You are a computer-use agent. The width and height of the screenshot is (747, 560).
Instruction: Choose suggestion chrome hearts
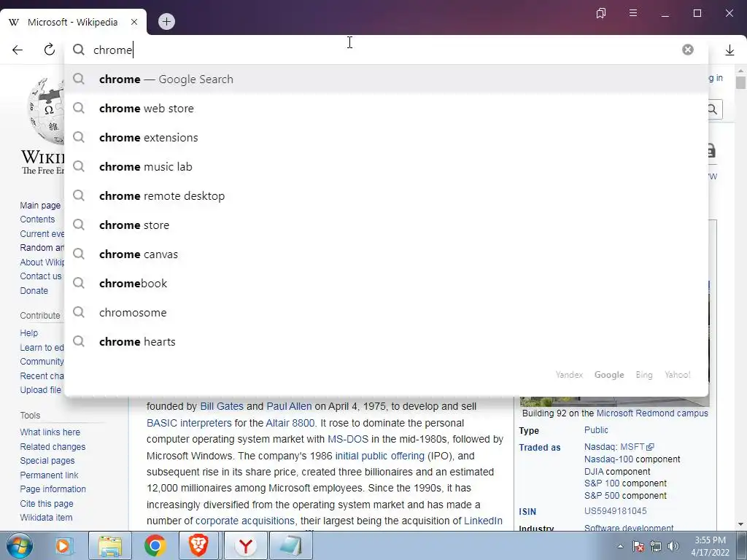pos(387,341)
